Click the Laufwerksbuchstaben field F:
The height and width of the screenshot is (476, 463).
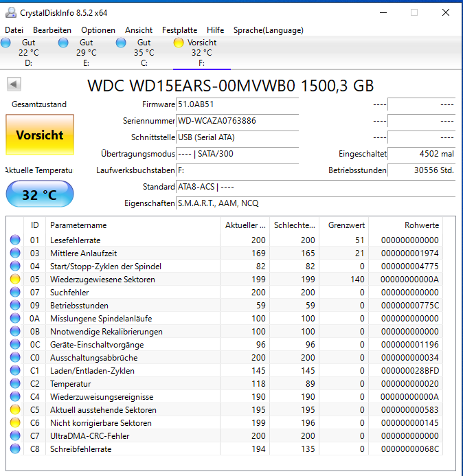click(237, 170)
